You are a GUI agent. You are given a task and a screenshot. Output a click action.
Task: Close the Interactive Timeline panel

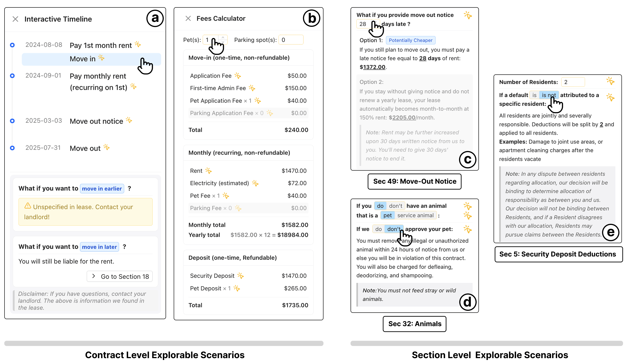coord(15,19)
